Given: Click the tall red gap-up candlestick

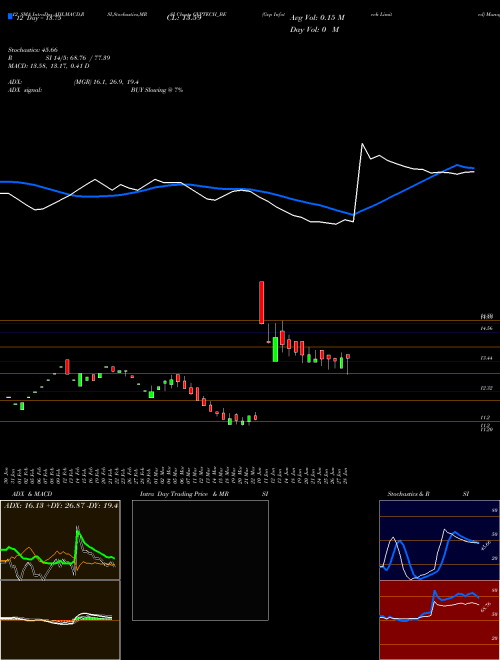Looking at the screenshot, I should click(261, 302).
